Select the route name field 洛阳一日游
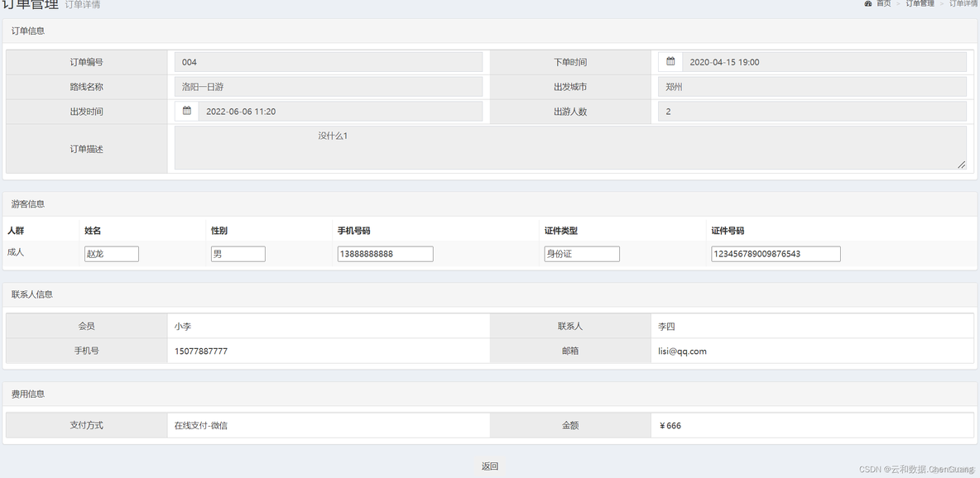 tap(327, 86)
